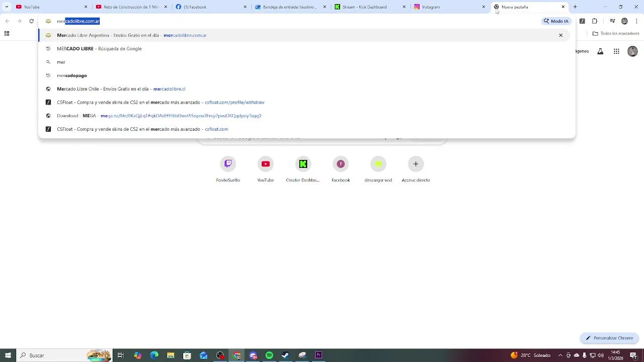644x362 pixels.
Task: Open the FostoSuelto Twitch shortcut
Action: [x=228, y=169]
